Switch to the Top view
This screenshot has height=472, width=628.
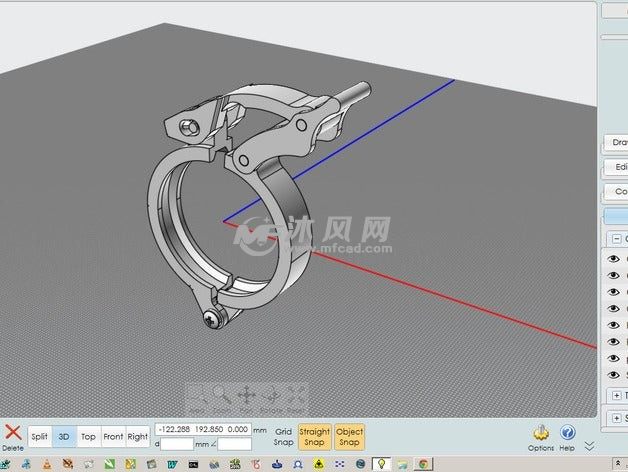coord(89,437)
